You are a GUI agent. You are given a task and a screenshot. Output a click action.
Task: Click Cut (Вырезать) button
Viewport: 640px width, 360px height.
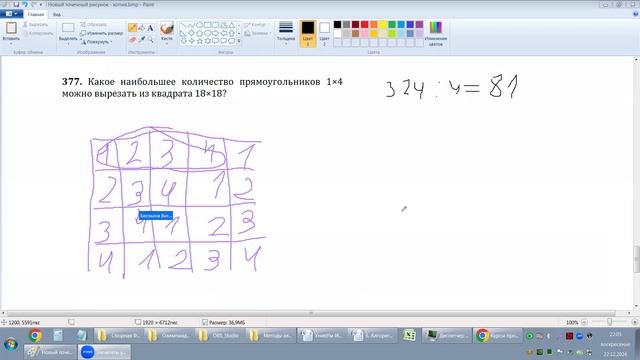coord(36,25)
